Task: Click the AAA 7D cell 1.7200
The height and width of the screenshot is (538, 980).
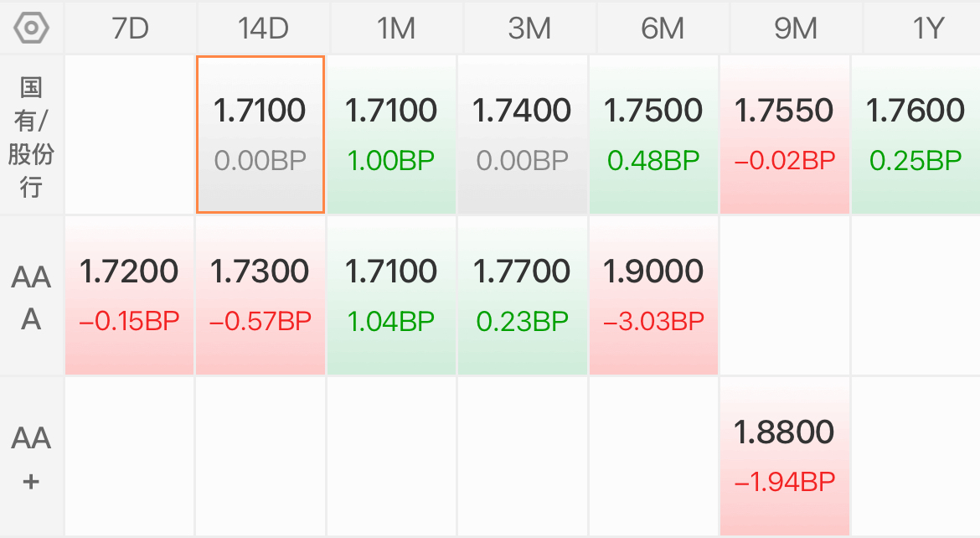Action: [130, 295]
